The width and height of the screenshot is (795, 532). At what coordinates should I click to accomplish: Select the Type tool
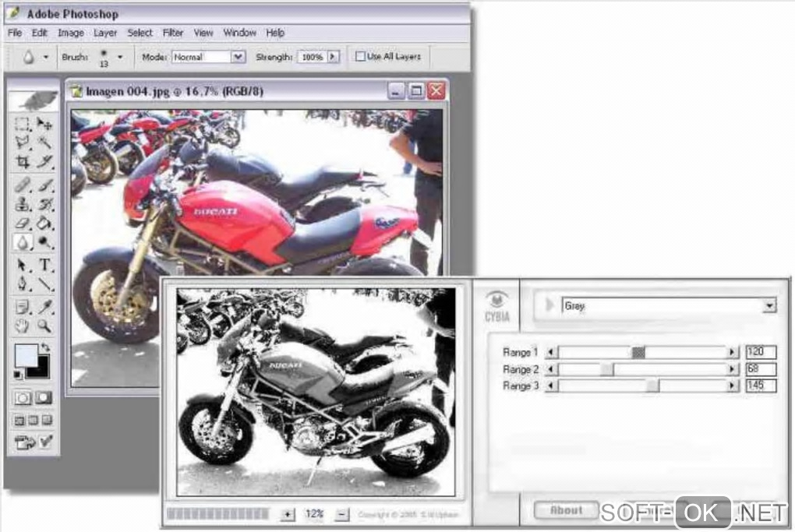(x=45, y=265)
